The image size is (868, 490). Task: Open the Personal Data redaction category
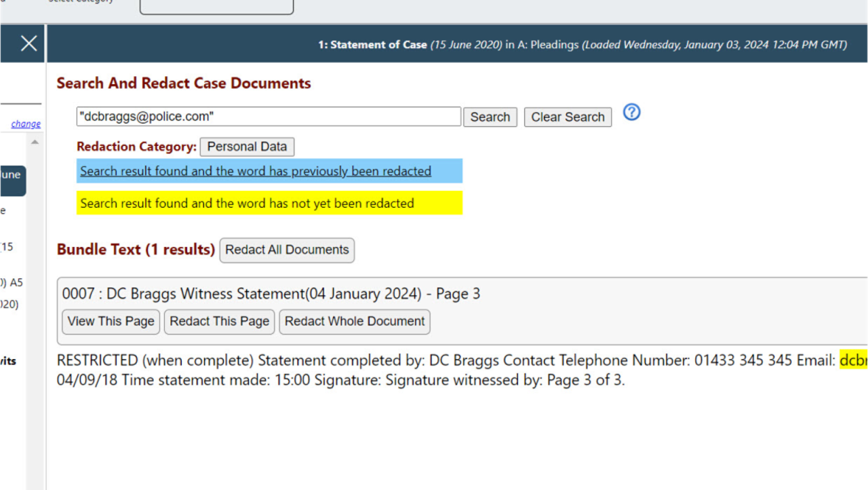coord(247,147)
